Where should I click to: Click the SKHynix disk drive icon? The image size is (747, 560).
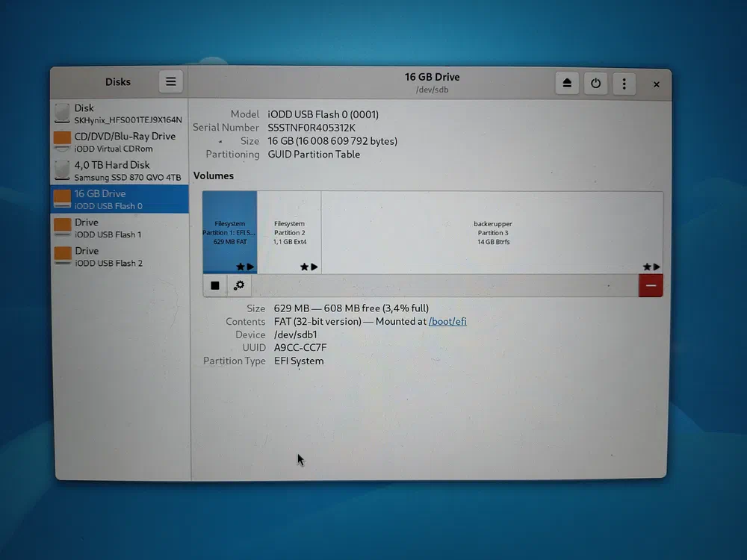[62, 113]
